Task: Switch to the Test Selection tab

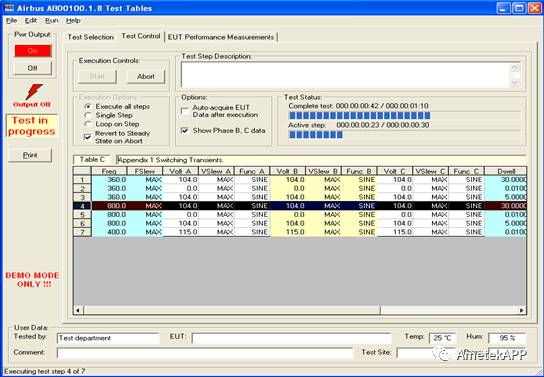Action: [x=91, y=37]
